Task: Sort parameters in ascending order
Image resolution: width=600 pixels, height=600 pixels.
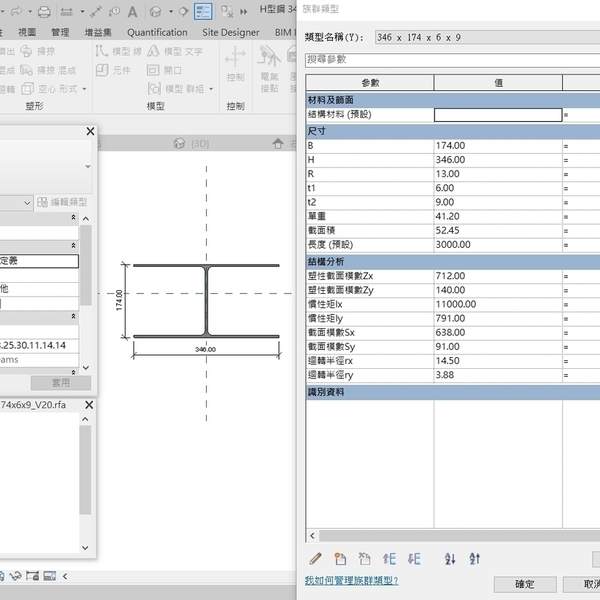Action: (450, 559)
